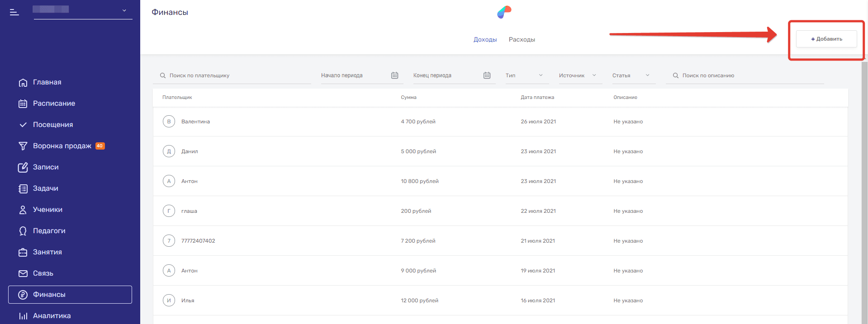The height and width of the screenshot is (324, 868).
Task: Click the person icon beside Ученики
Action: click(x=23, y=210)
